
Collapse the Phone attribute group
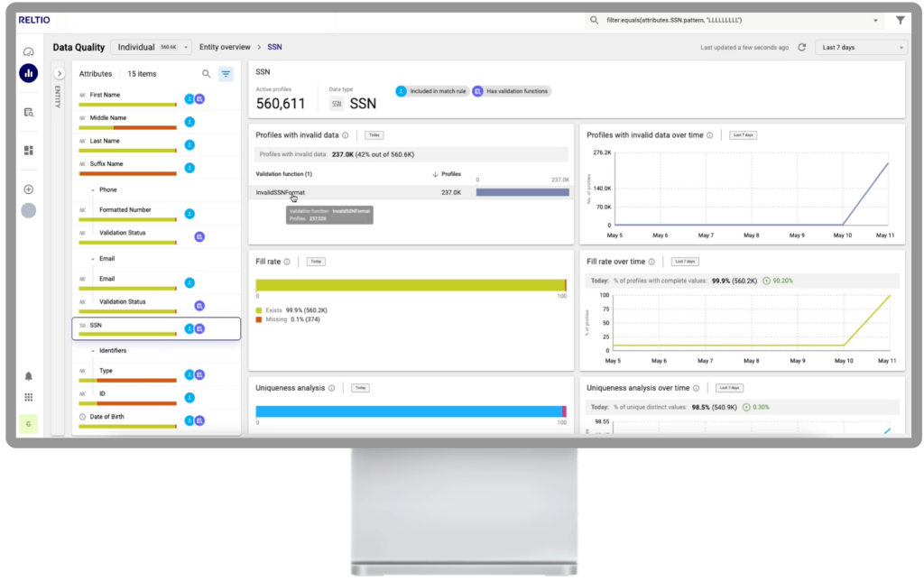[x=92, y=190]
